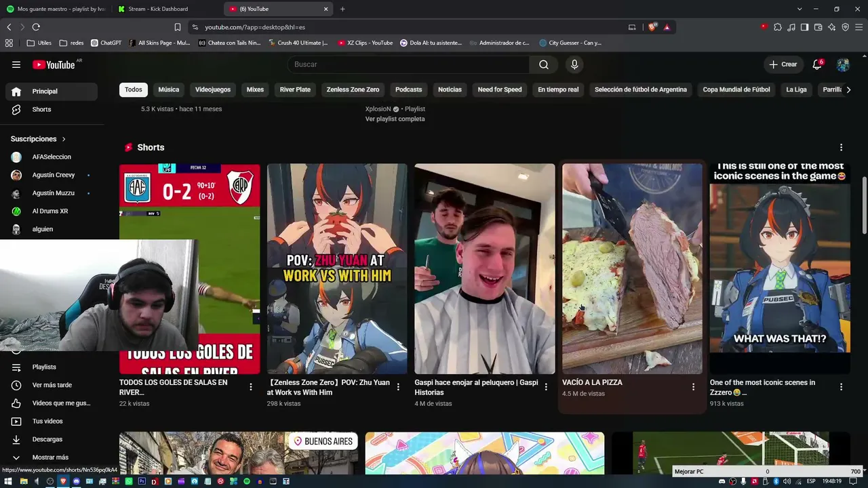Open Shorts from the sidebar
This screenshot has width=868, height=488.
point(52,109)
